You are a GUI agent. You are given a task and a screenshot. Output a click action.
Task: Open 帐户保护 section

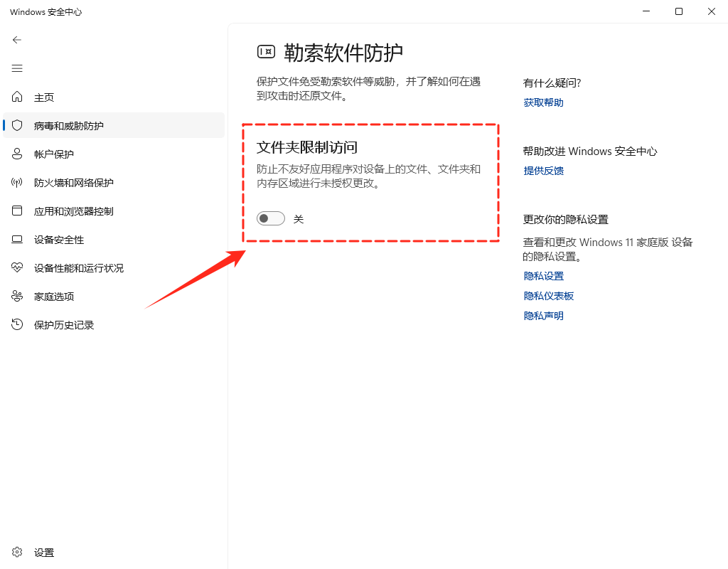pyautogui.click(x=114, y=154)
